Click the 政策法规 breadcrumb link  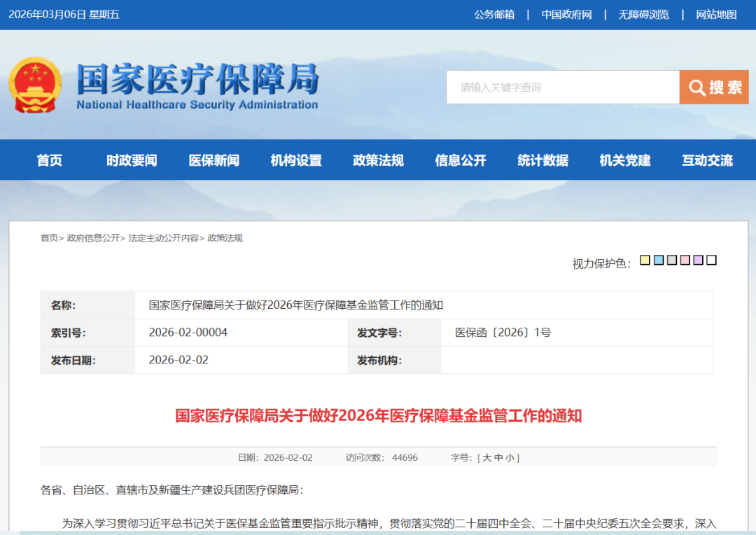pos(225,238)
